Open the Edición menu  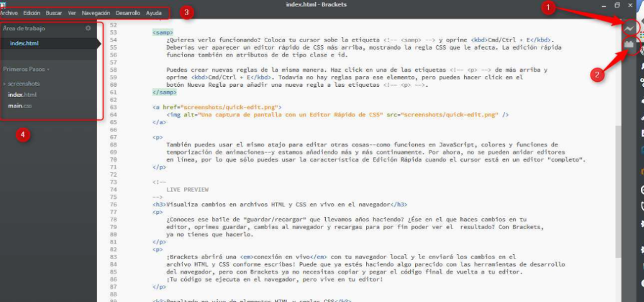[x=31, y=13]
